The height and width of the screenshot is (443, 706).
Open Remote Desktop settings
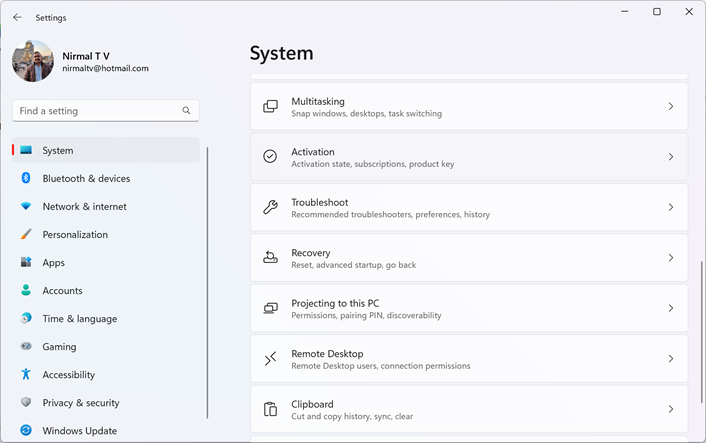pos(469,358)
